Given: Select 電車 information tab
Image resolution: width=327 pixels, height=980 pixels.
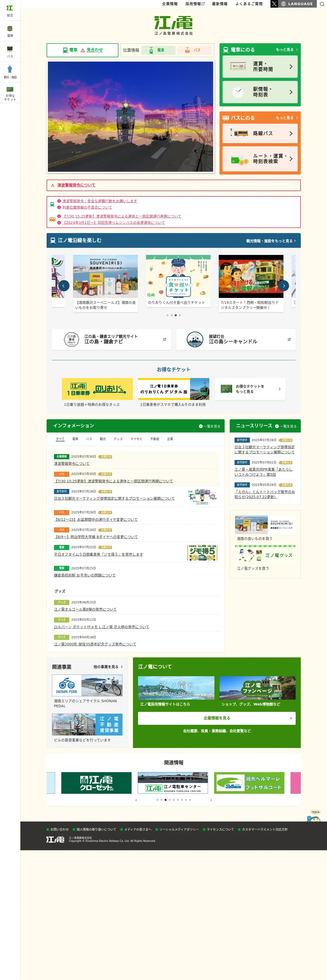Looking at the screenshot, I should pos(75,439).
